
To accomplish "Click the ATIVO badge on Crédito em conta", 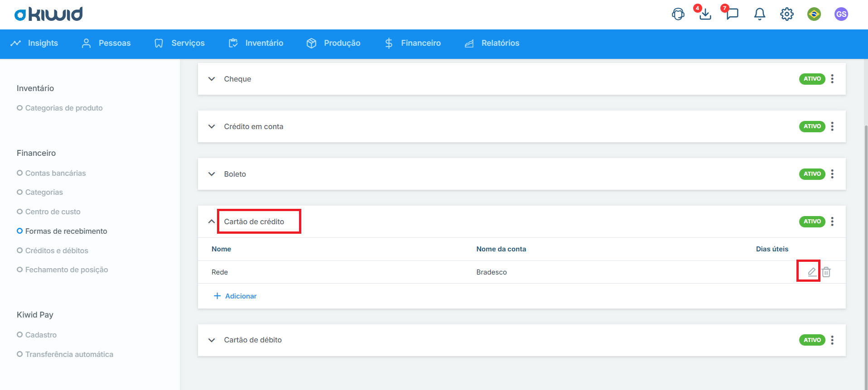I will (x=812, y=126).
